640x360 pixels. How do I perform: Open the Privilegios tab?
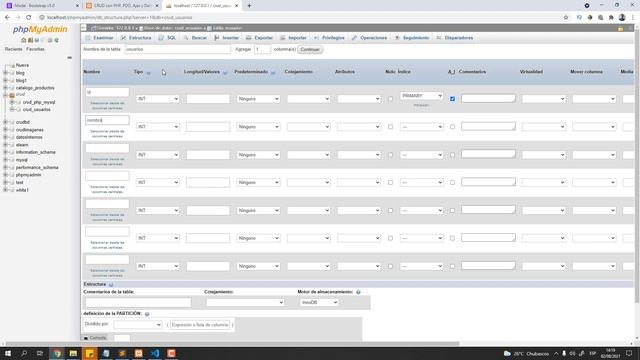click(329, 38)
